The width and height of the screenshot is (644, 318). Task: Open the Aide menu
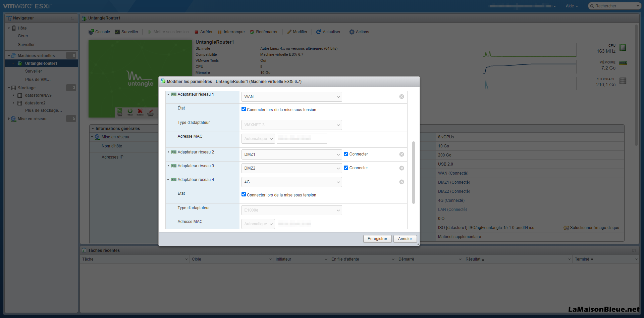[572, 6]
